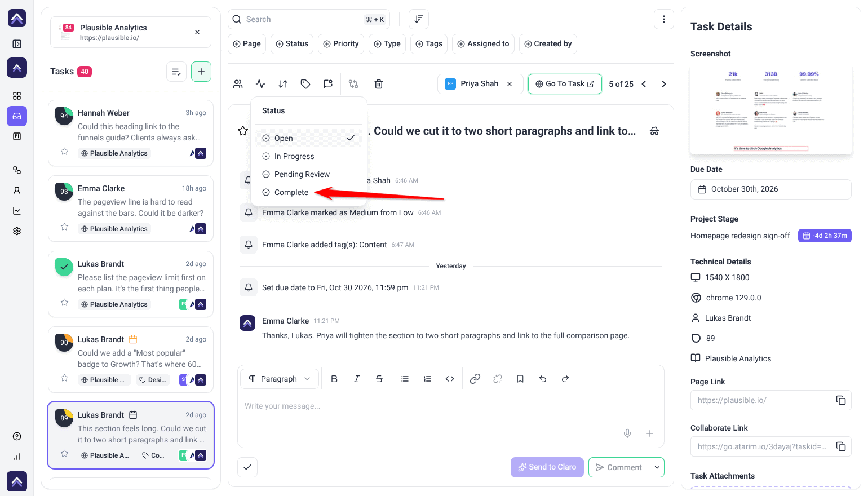Toggle the checkmark button beside Send to Claro

point(247,467)
